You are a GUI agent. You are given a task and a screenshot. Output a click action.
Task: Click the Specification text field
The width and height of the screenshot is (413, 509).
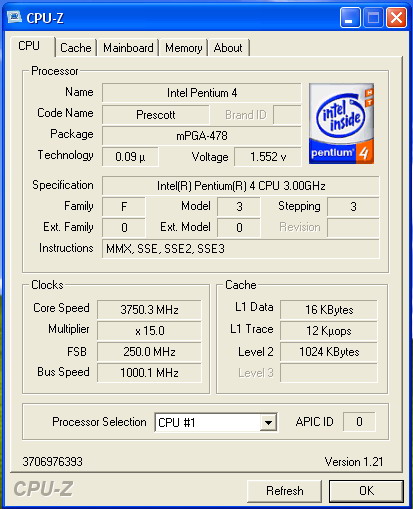coord(241,186)
